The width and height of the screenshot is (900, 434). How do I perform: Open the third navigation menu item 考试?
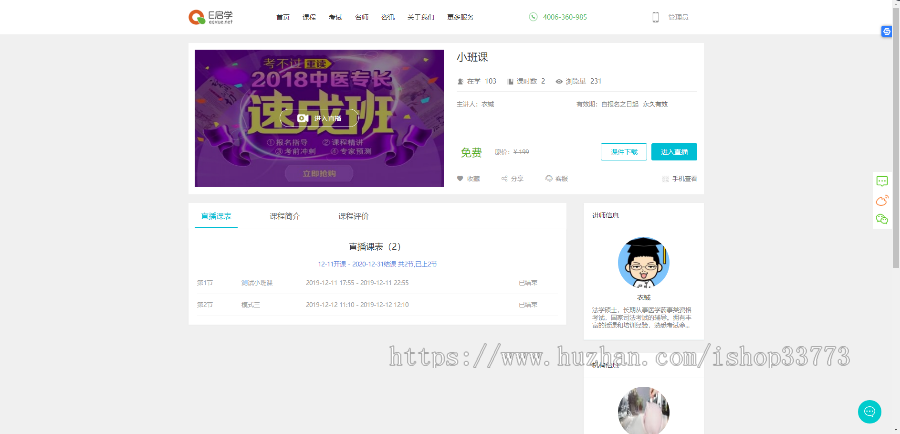335,17
